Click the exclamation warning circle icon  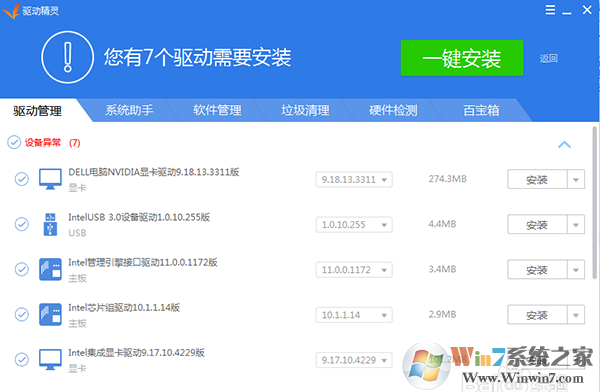pos(67,57)
